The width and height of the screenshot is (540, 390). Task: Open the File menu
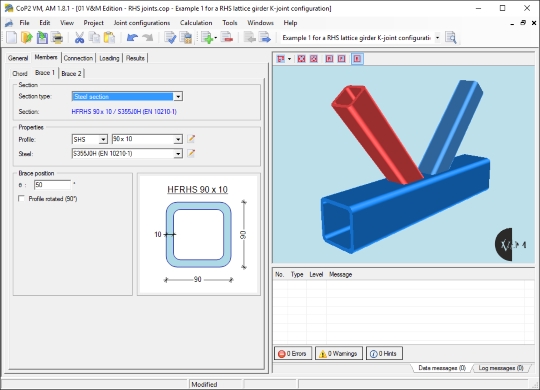(x=24, y=23)
